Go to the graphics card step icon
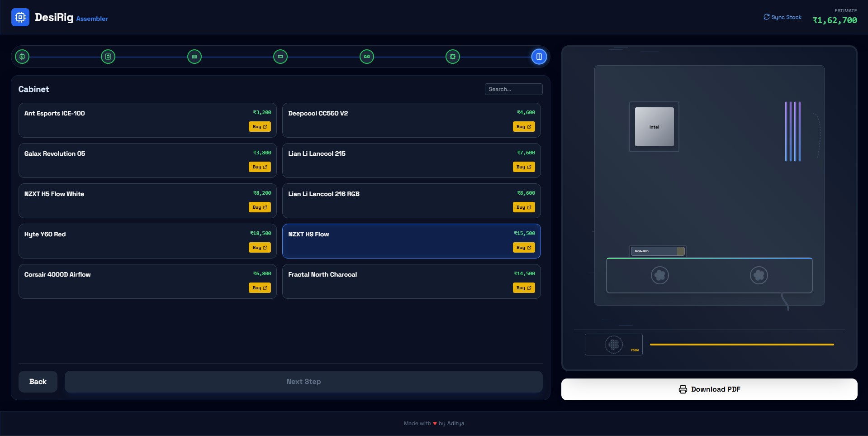Viewport: 868px width, 436px height. 367,57
